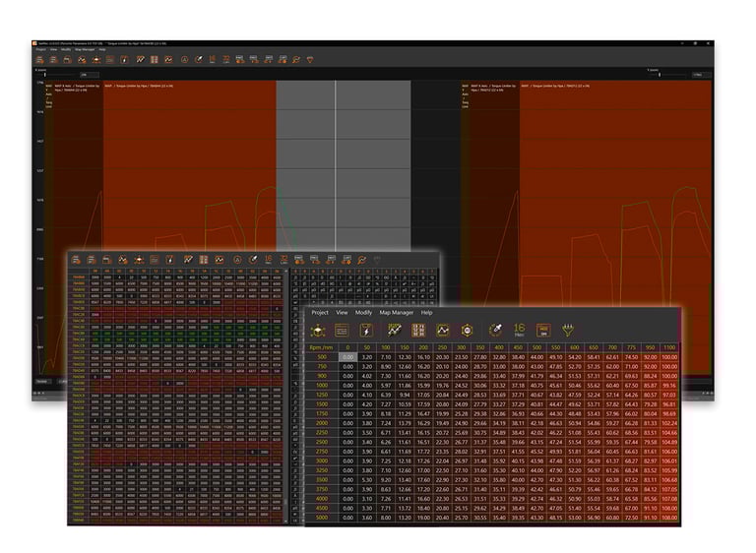Click the hexagon gear icon in map table window
756x553 pixels.
pyautogui.click(x=467, y=331)
